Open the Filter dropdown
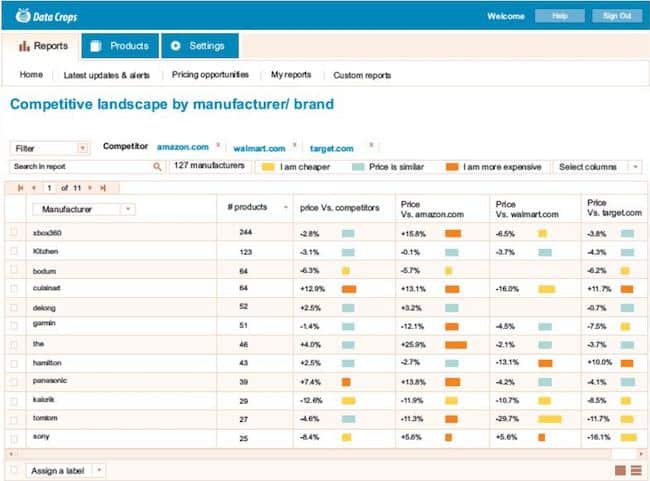 pyautogui.click(x=50, y=148)
